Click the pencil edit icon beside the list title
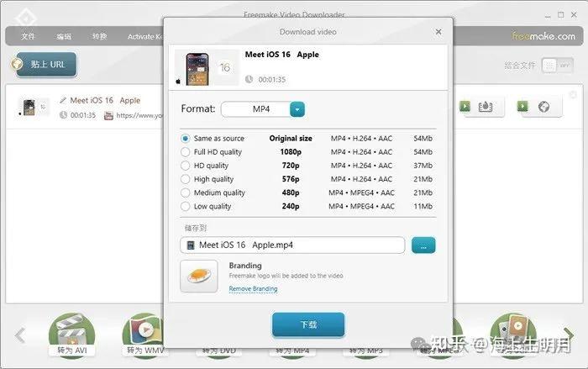Viewport: 588px width, 369px height. [x=63, y=100]
